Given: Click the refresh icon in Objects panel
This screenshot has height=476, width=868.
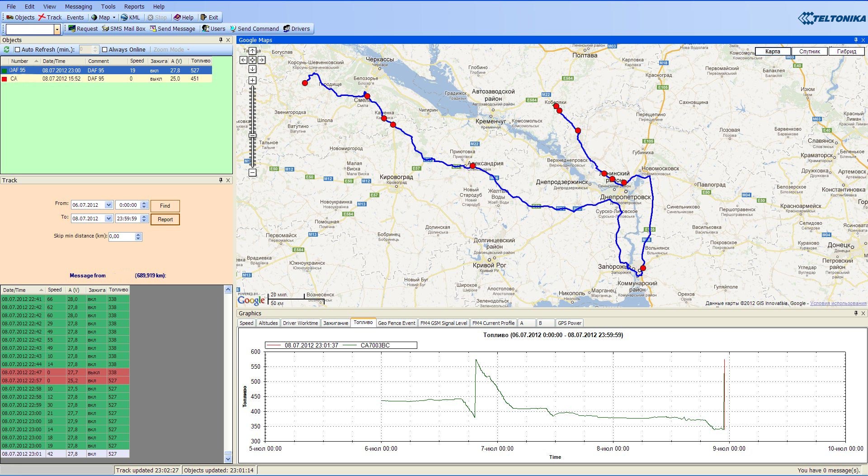Looking at the screenshot, I should click(x=6, y=50).
